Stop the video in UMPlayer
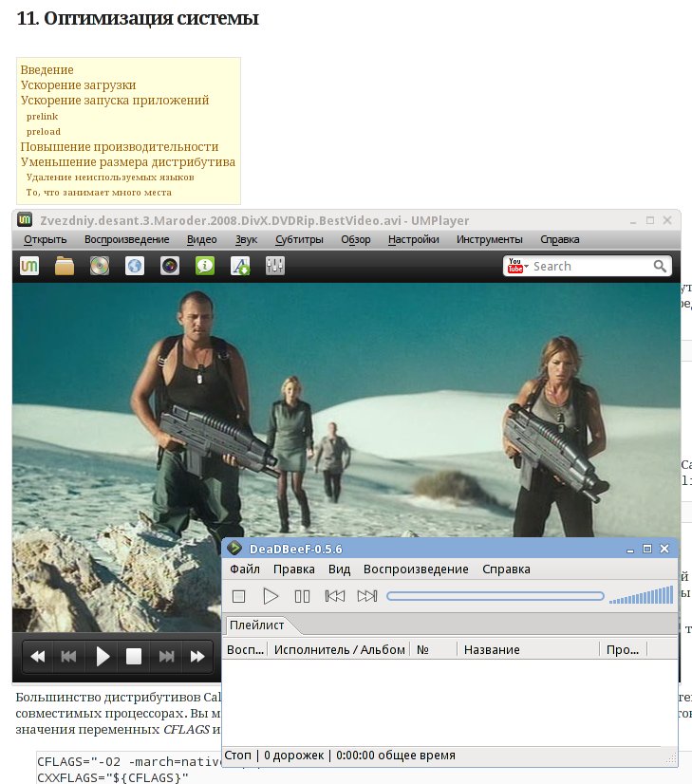The height and width of the screenshot is (784, 692). click(134, 656)
